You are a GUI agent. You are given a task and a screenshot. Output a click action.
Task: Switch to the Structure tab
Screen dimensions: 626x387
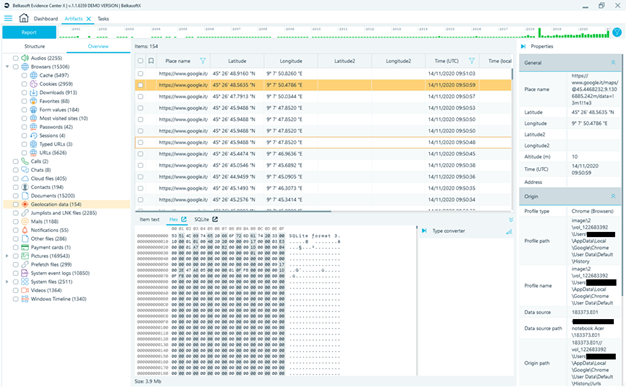click(35, 46)
